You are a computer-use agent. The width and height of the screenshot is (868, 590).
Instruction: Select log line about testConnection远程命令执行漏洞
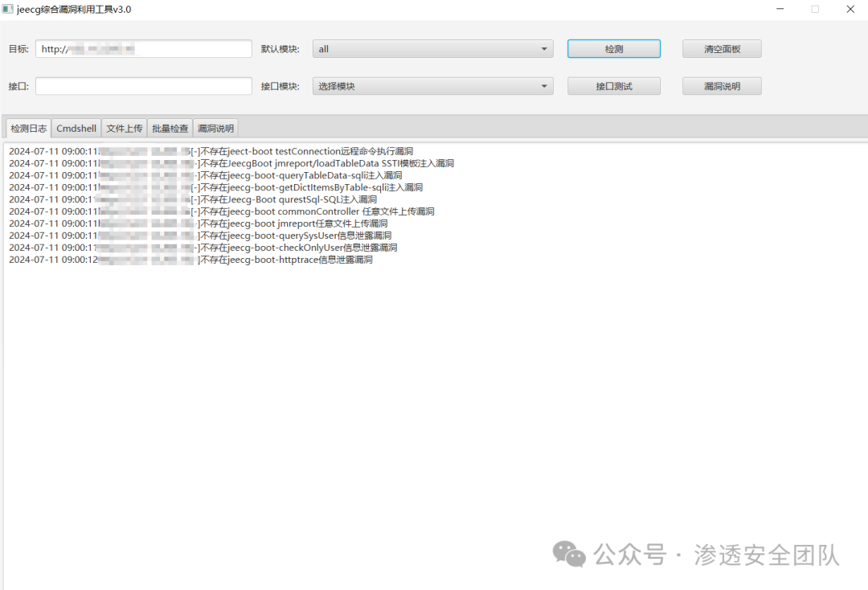[211, 151]
